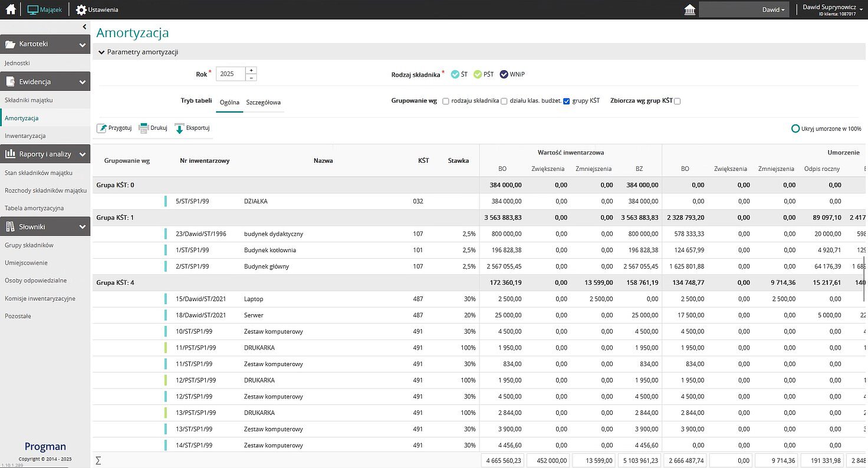This screenshot has width=868, height=468.
Task: Open the bank building icon
Action: point(689,10)
